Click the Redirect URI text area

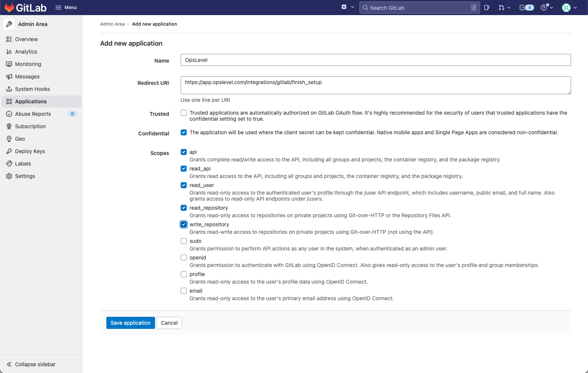pos(376,85)
